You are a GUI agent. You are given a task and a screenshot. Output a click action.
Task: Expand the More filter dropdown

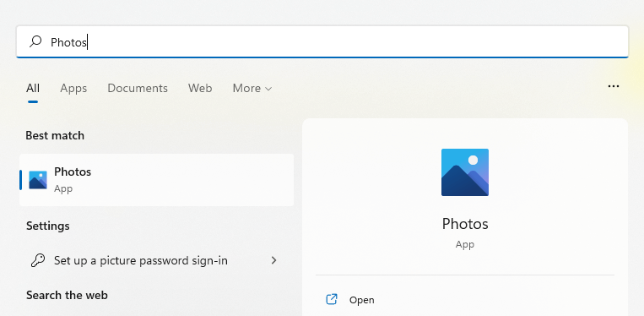pyautogui.click(x=252, y=89)
